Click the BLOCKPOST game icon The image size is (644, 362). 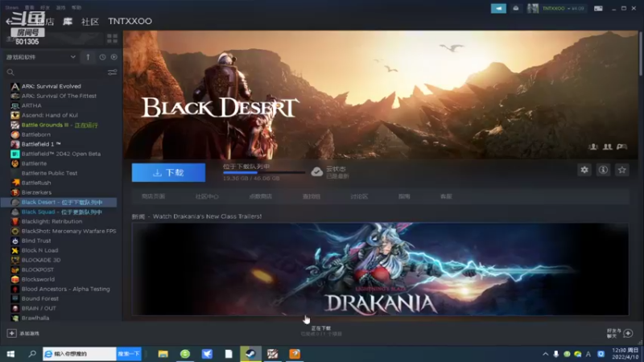[x=15, y=269]
